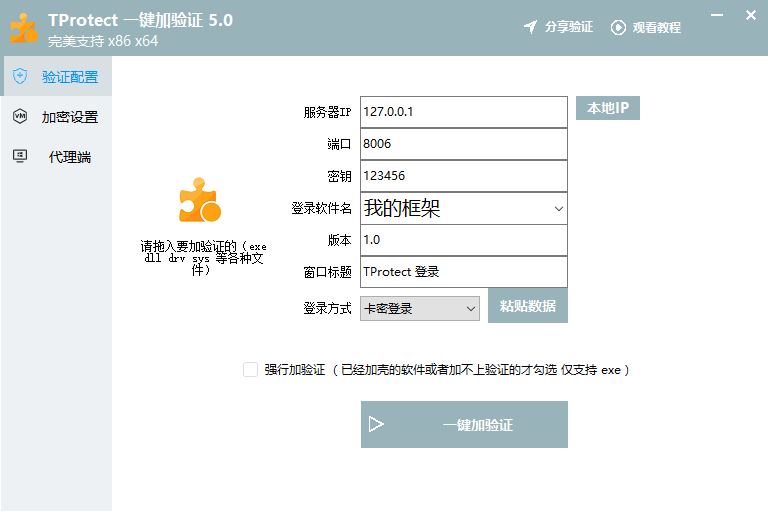Viewport: 768px width, 512px height.
Task: Enable the 强行加验证 checkbox
Action: pyautogui.click(x=250, y=369)
